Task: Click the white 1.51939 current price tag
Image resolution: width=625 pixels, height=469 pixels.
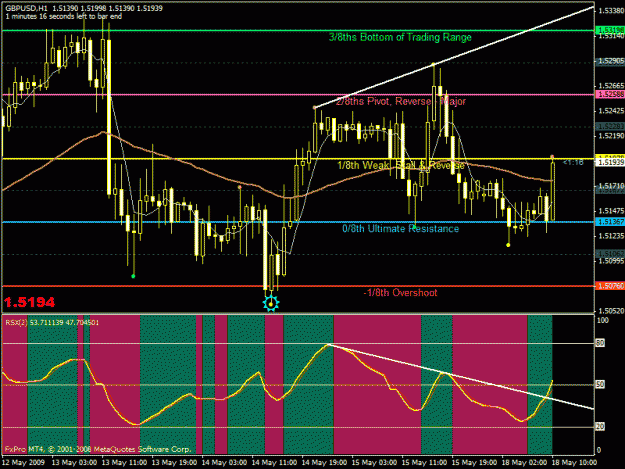Action: coord(610,162)
